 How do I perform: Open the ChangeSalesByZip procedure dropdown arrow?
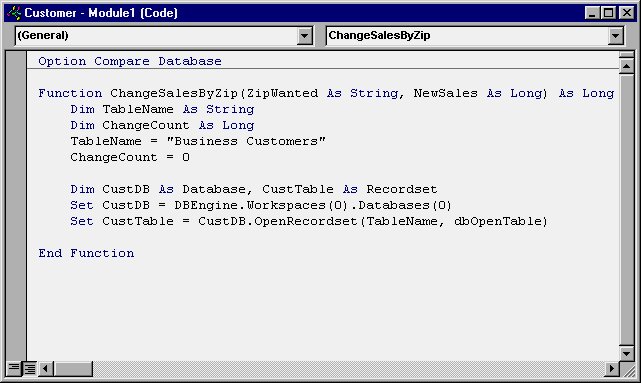(x=615, y=36)
